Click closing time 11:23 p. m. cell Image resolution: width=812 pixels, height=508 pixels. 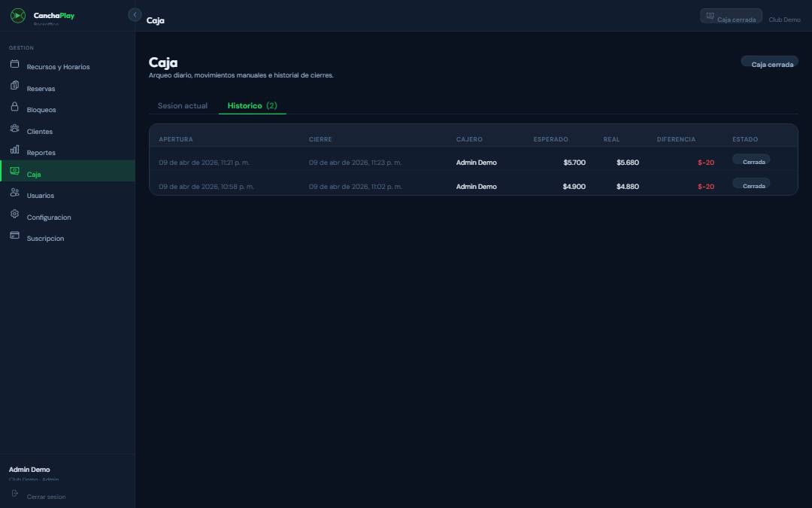(355, 163)
